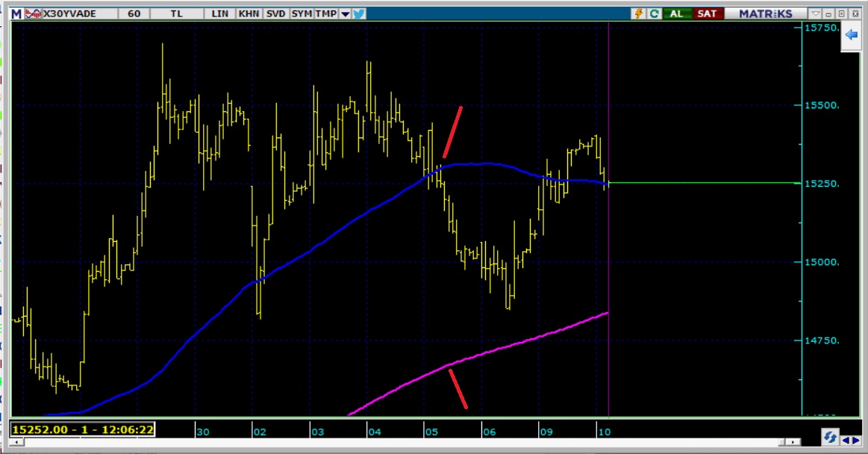This screenshot has height=454, width=868.
Task: Open the TMP template menu
Action: (325, 13)
